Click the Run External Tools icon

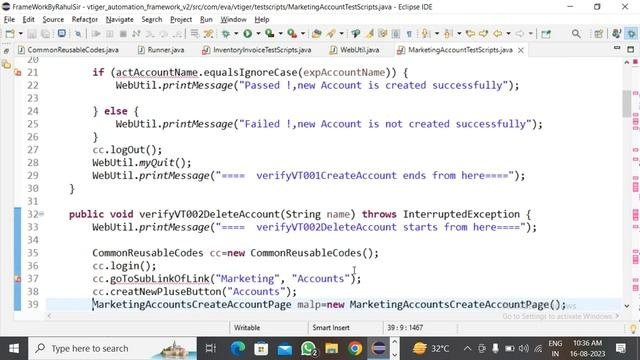pyautogui.click(x=292, y=34)
